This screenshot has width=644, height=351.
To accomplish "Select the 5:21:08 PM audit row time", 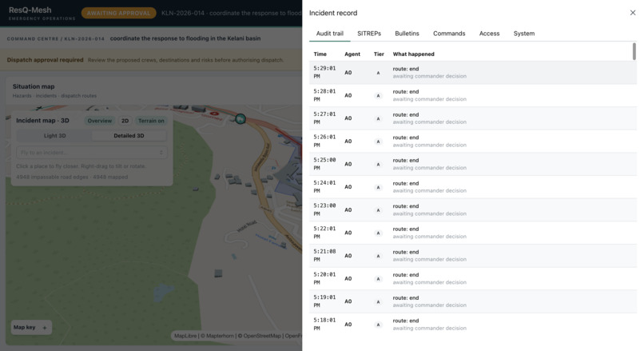I will click(324, 256).
